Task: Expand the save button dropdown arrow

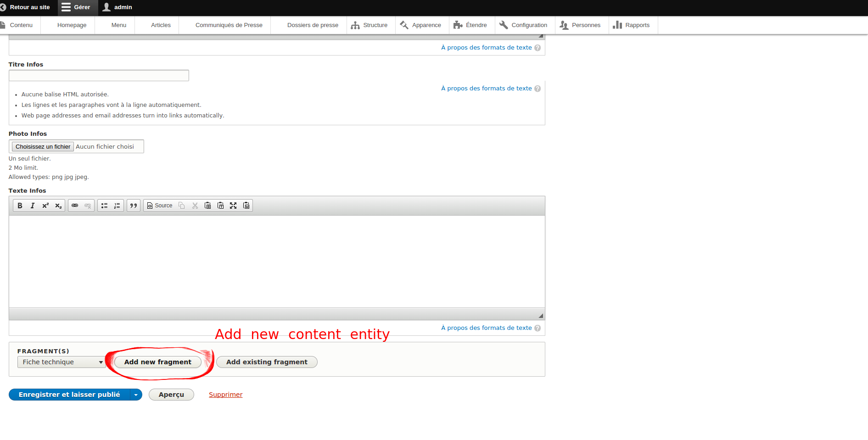Action: [135, 394]
